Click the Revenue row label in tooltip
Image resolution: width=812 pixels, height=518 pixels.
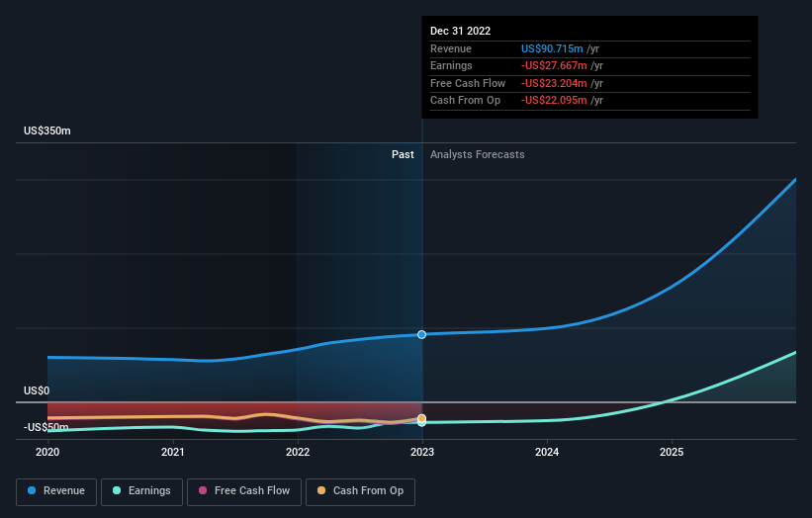click(451, 48)
